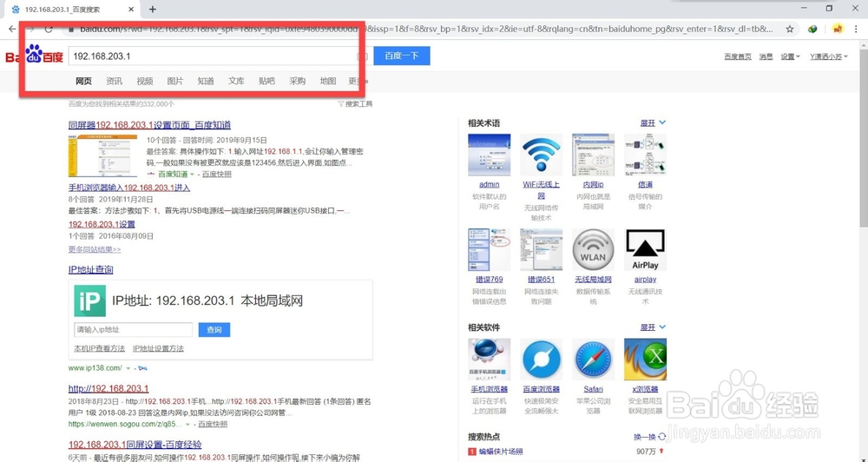The image size is (868, 462).
Task: Switch to the 资讯 tab
Action: point(114,81)
